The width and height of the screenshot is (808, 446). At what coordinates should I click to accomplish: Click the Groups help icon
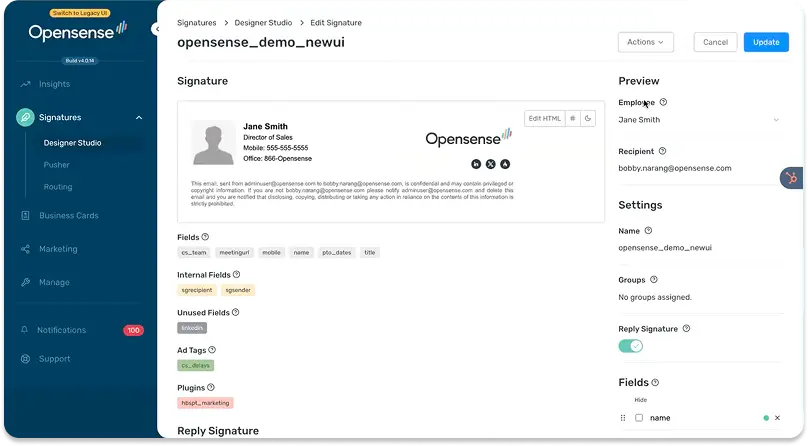(654, 280)
